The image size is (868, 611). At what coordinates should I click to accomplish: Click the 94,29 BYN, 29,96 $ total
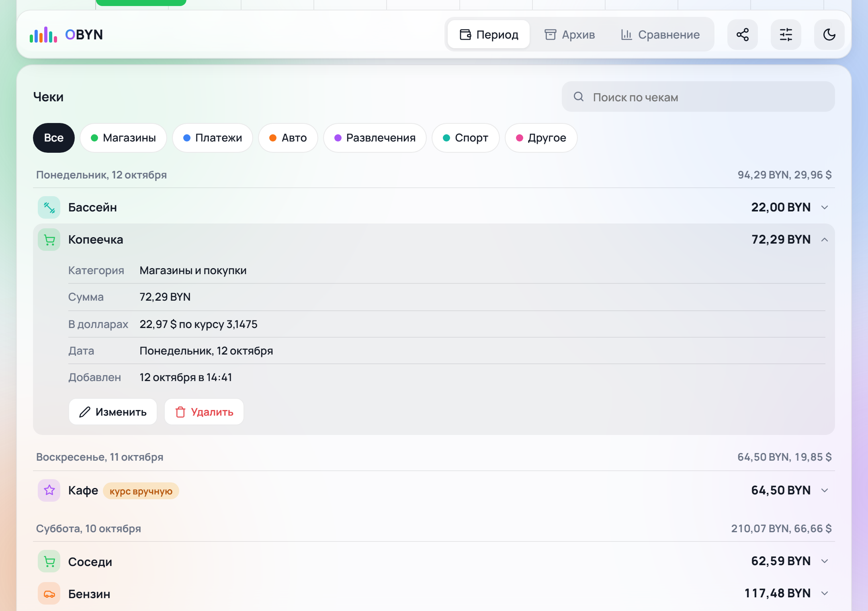[784, 175]
